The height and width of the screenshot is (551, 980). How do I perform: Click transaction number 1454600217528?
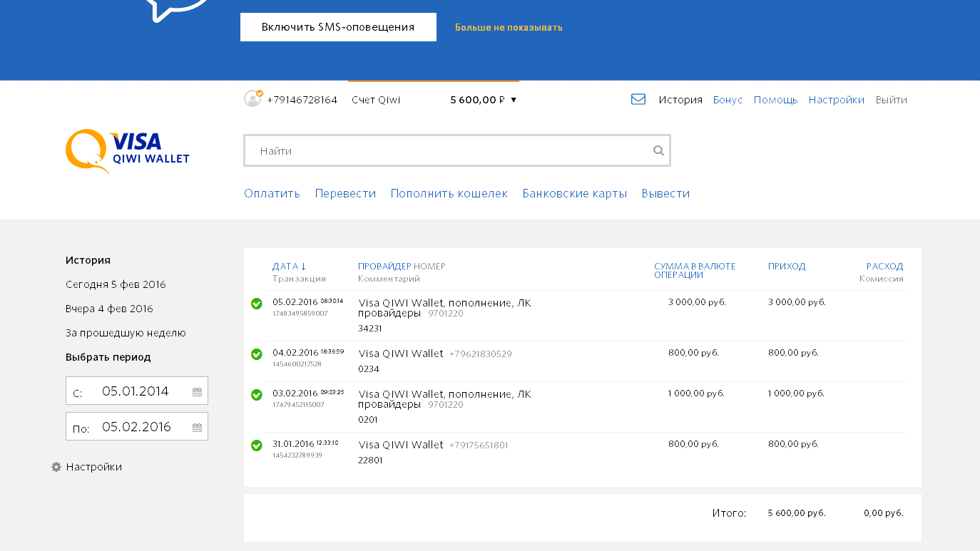pyautogui.click(x=297, y=364)
